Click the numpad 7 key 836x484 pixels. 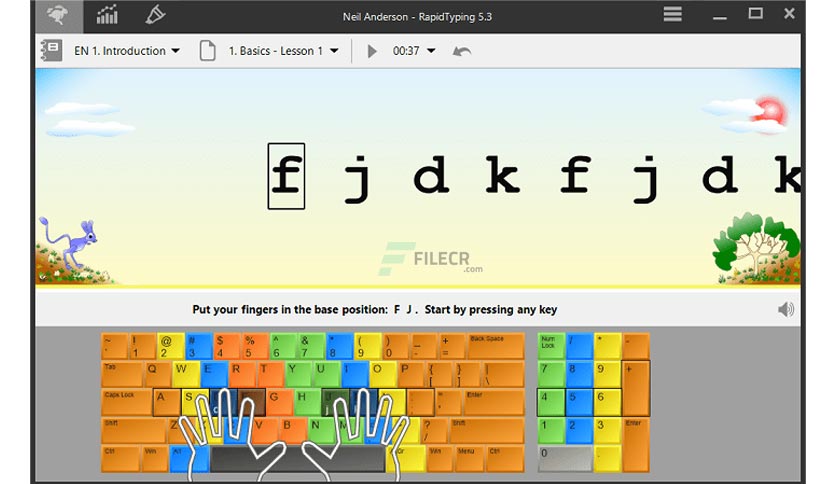coord(551,374)
